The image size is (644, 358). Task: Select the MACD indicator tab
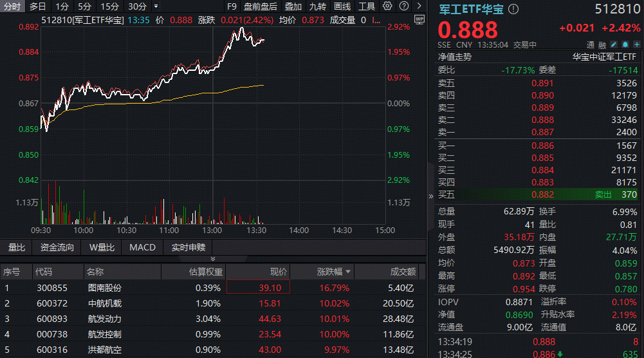(x=142, y=247)
